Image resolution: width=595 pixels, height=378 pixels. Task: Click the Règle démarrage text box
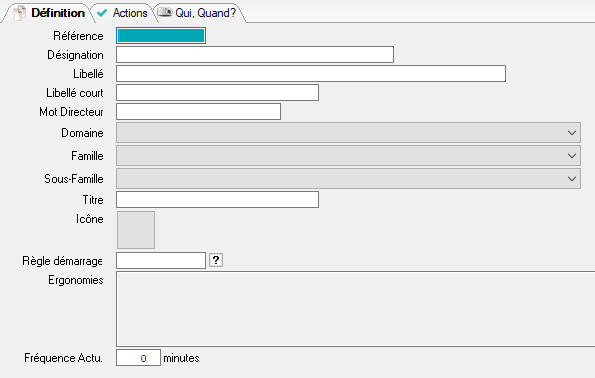(161, 261)
